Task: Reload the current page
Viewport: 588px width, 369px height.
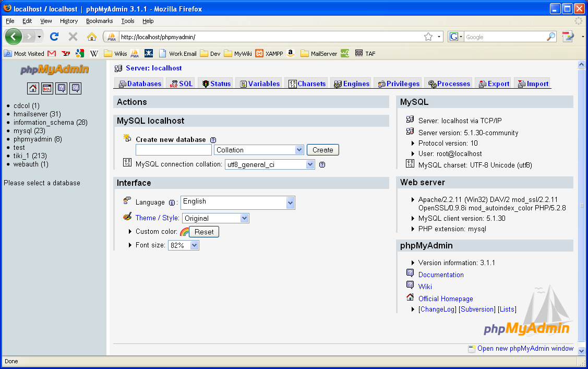Action: click(54, 37)
